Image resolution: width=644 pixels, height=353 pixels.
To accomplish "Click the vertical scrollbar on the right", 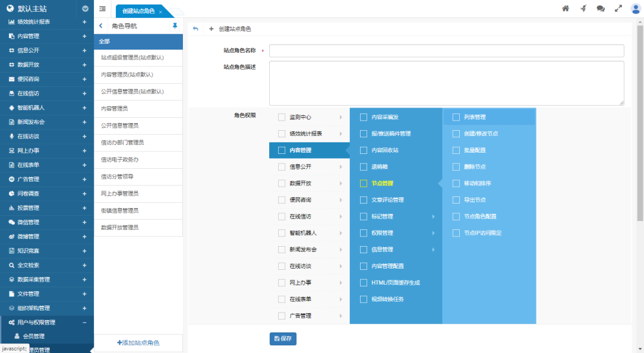I will tap(639, 129).
